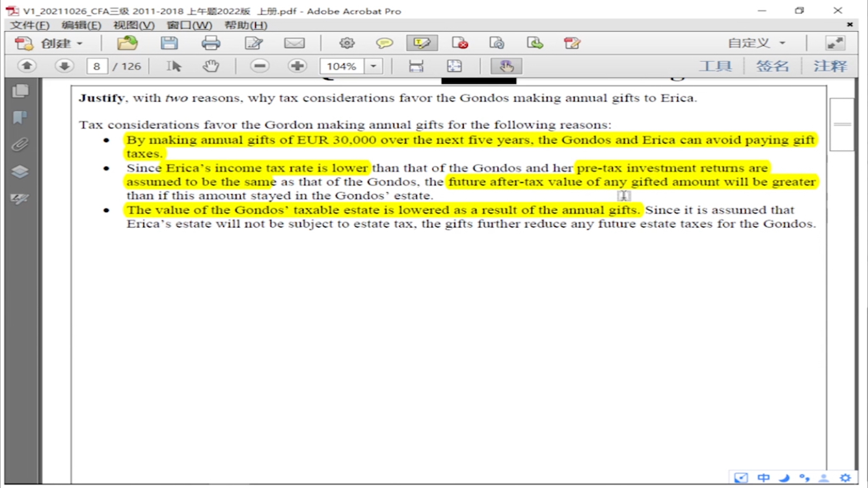Select the Hand pan tool
The image size is (868, 488).
tap(211, 66)
